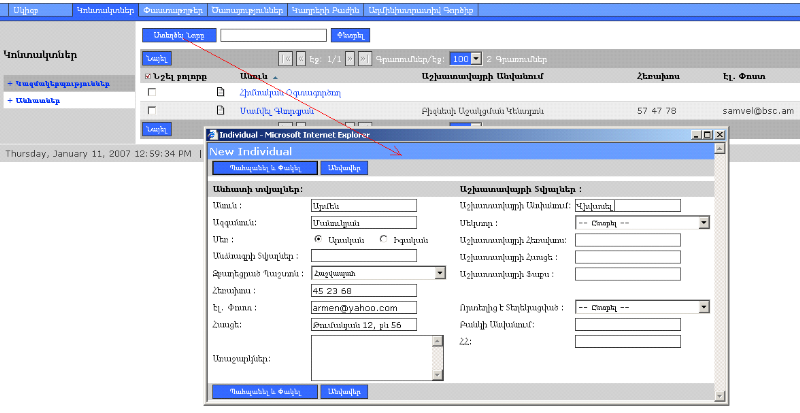Click document icon in first contact row
Viewport: 800px width, 413px height.
(221, 92)
